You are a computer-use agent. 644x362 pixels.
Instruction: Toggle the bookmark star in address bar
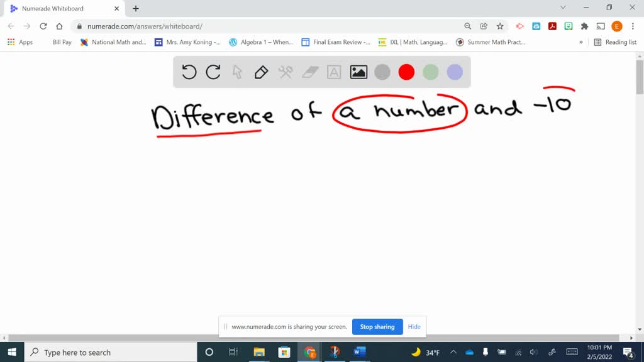[x=500, y=27]
